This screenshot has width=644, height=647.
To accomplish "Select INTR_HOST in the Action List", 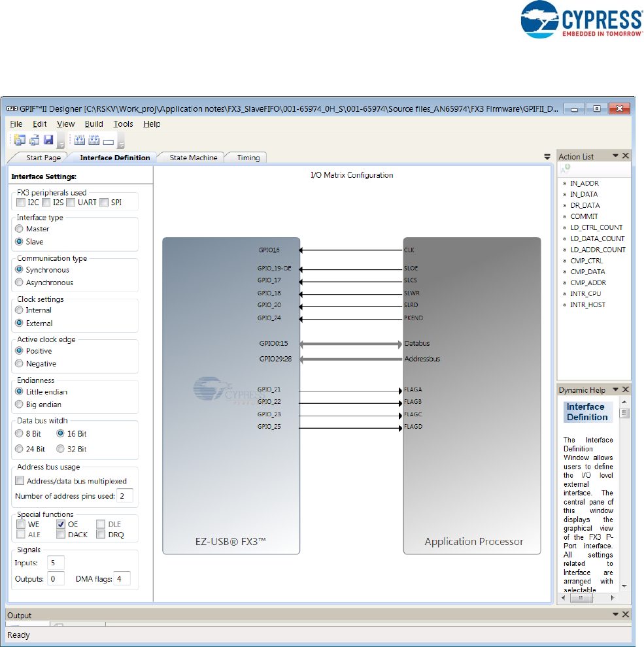I will (x=587, y=305).
